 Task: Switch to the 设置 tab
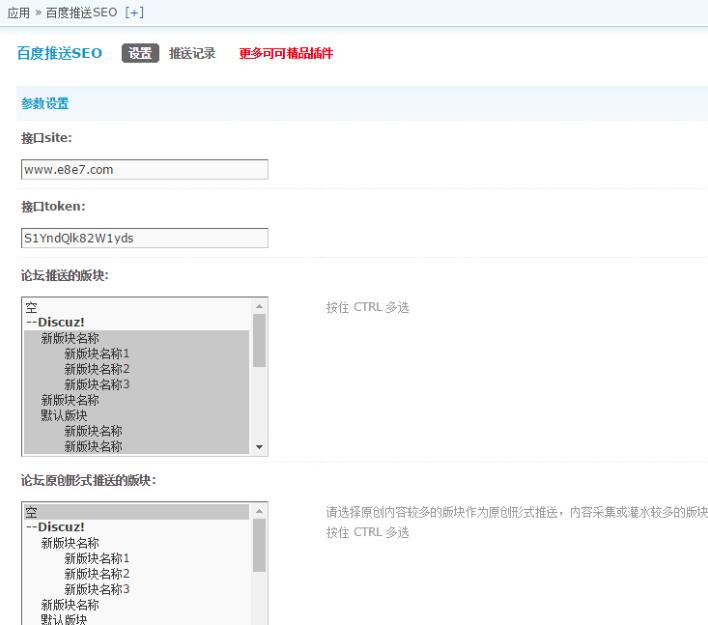pyautogui.click(x=140, y=53)
